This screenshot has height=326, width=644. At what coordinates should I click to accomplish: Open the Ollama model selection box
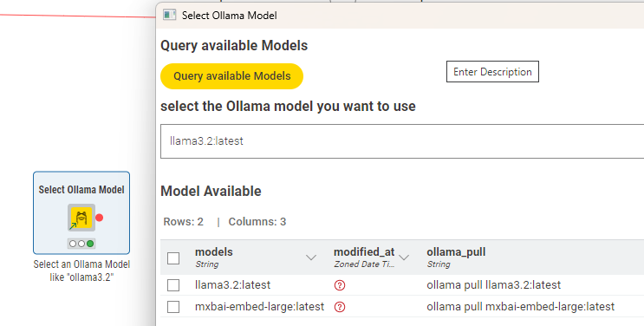(x=402, y=141)
